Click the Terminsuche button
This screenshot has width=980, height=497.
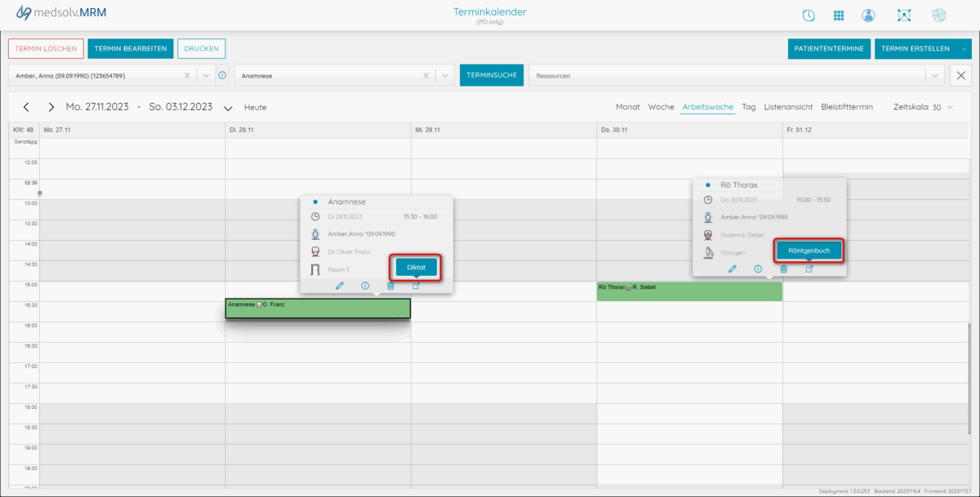point(492,75)
